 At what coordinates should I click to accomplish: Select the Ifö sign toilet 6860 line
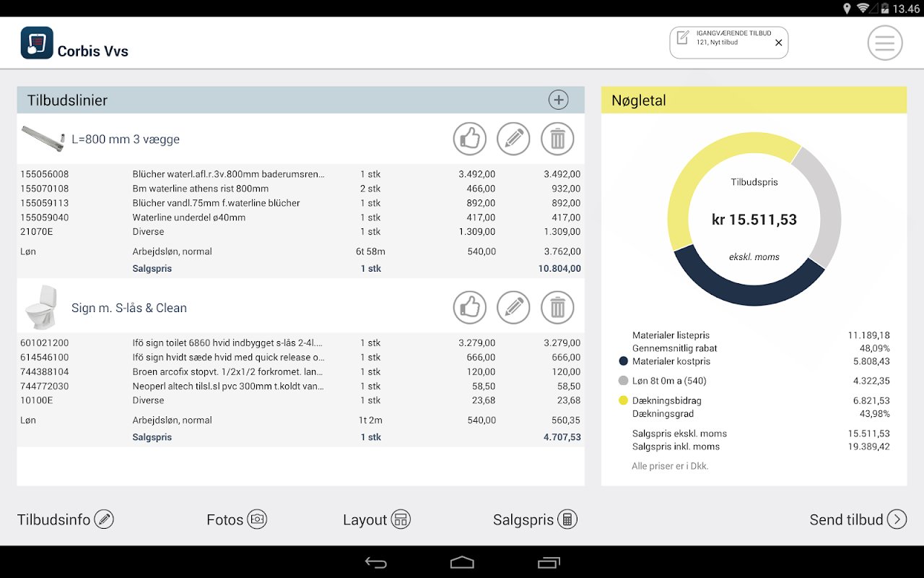[300, 342]
